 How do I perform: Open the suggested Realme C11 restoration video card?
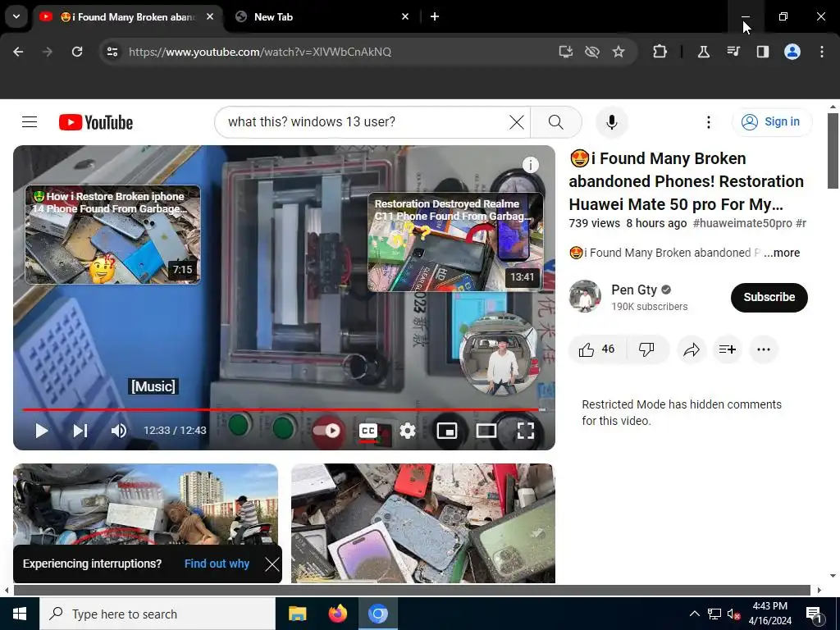455,242
